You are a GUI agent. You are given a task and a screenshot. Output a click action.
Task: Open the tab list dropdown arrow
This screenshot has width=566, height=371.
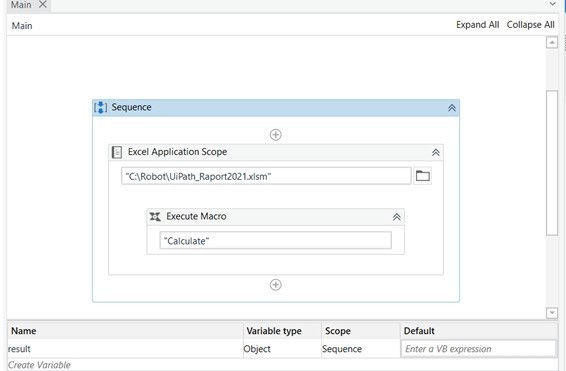click(x=553, y=4)
